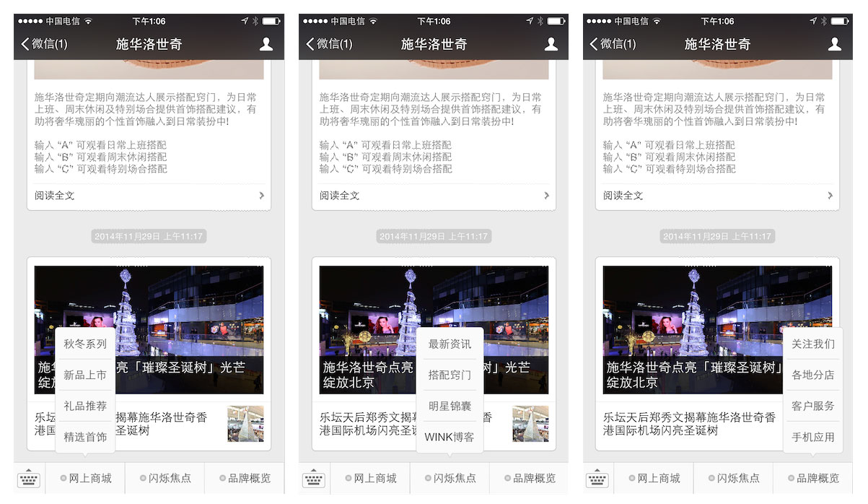The height and width of the screenshot is (504, 868).
Task: Click the 下午1:06 clock on the middle phone
Action: (434, 21)
